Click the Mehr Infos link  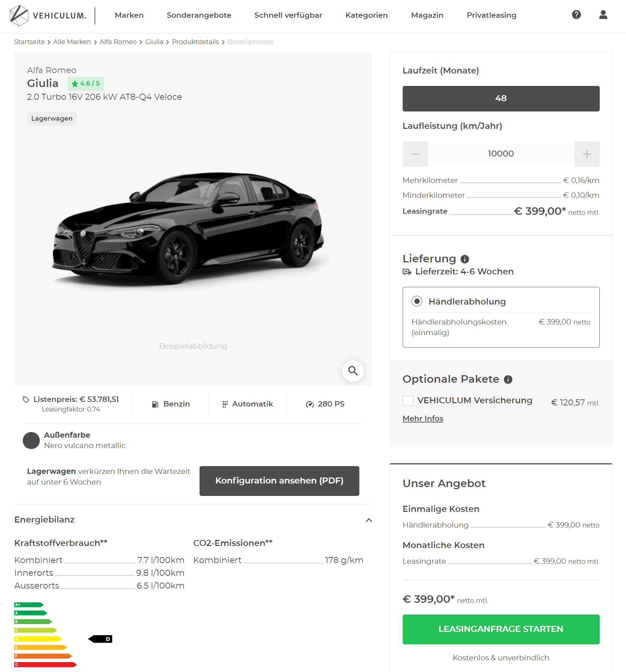423,419
